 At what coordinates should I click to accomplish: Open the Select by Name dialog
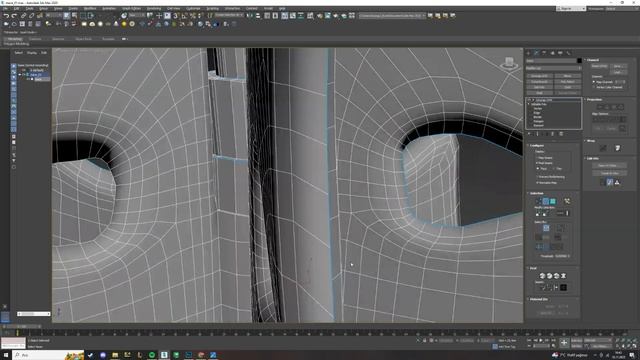tap(74, 16)
